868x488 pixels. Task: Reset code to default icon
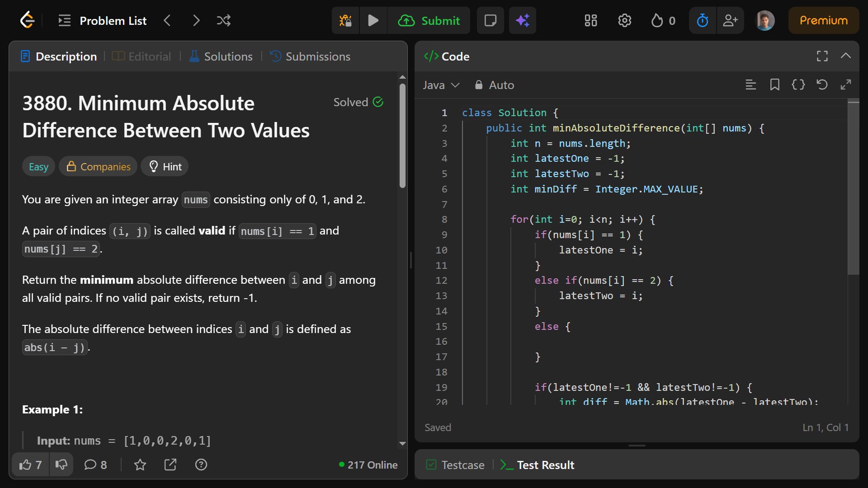coord(822,85)
